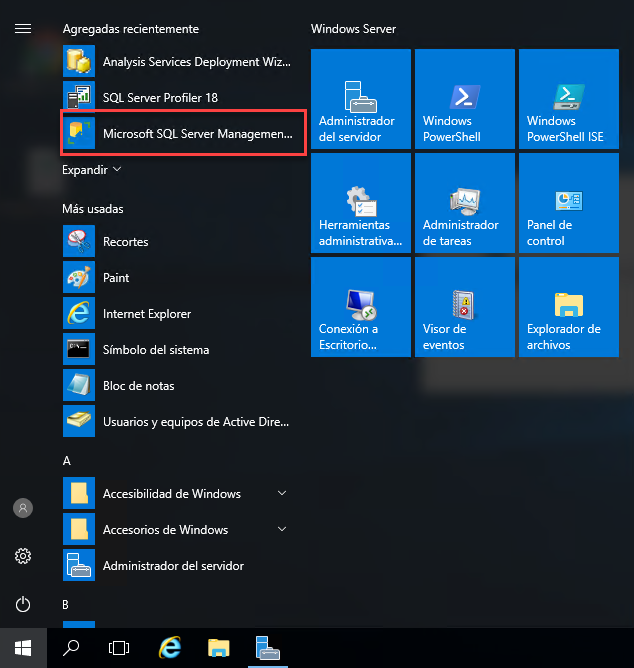634x668 pixels.
Task: Open Conexión a Escritorio remoto tile
Action: point(361,307)
